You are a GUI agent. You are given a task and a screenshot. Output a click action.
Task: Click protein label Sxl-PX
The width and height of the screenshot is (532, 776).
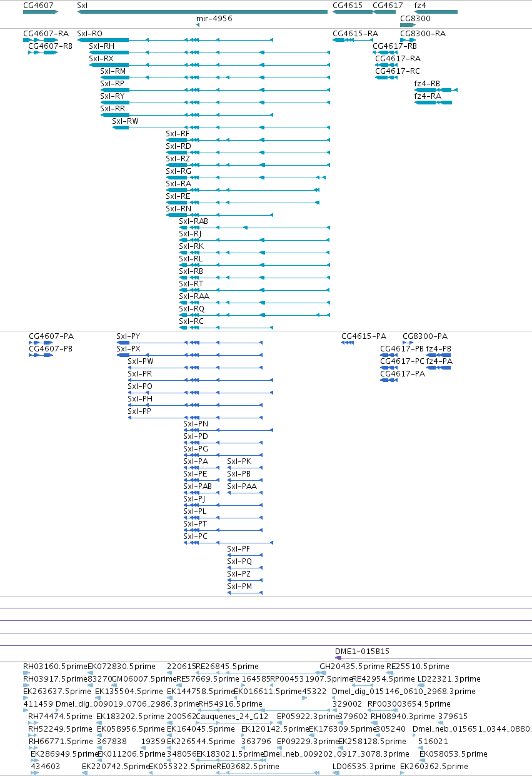tap(128, 349)
